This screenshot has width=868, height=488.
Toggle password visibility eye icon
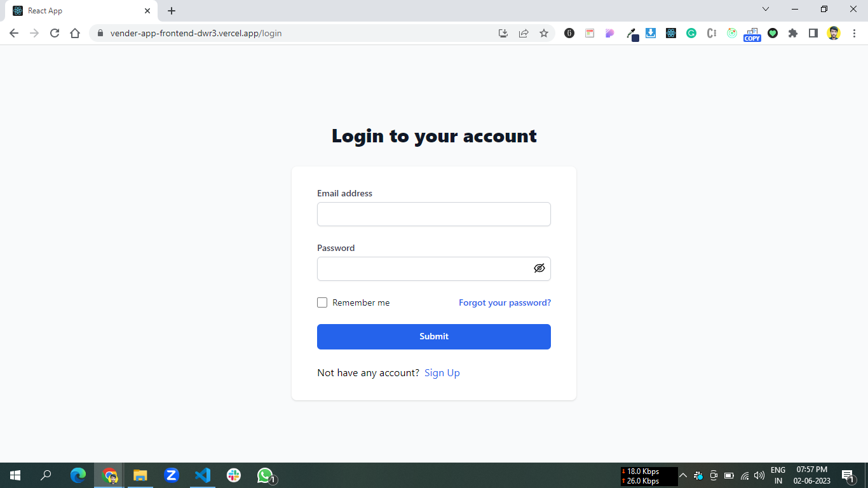click(539, 268)
